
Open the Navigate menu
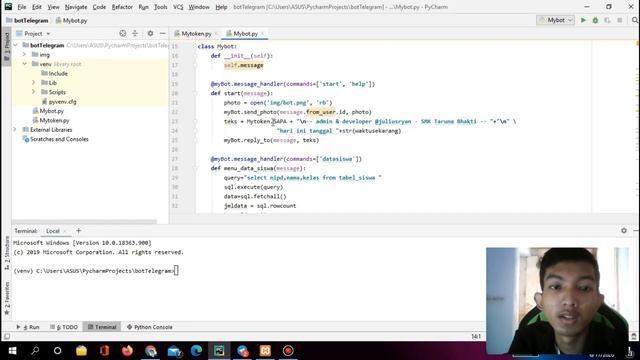pos(76,7)
